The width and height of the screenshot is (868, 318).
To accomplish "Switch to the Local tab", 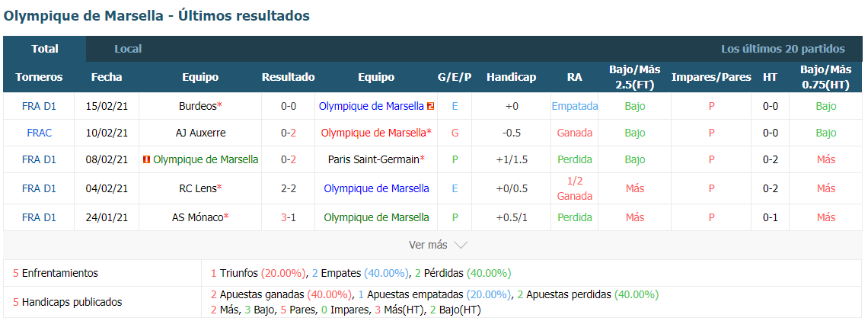I will point(128,49).
